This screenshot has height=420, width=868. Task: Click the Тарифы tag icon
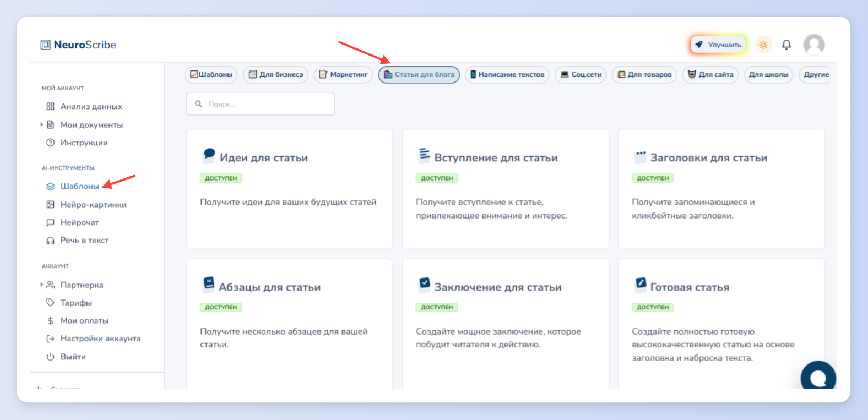coord(51,303)
